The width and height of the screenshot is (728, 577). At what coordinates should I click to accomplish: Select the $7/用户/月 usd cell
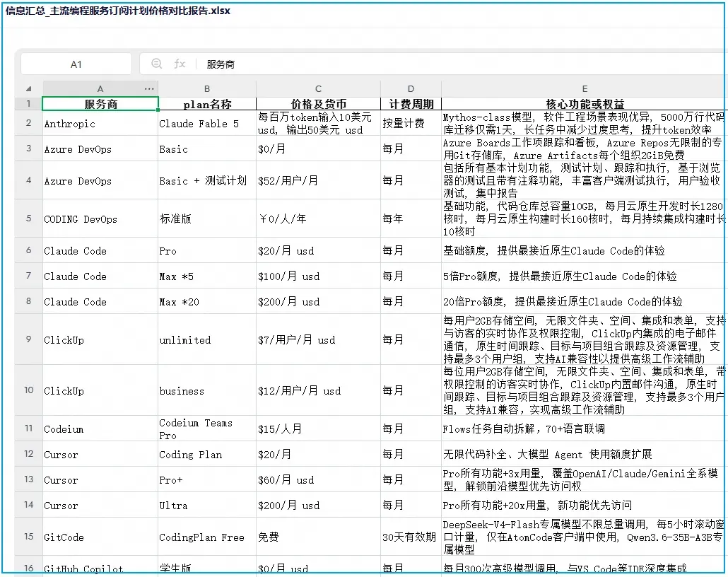coord(318,339)
